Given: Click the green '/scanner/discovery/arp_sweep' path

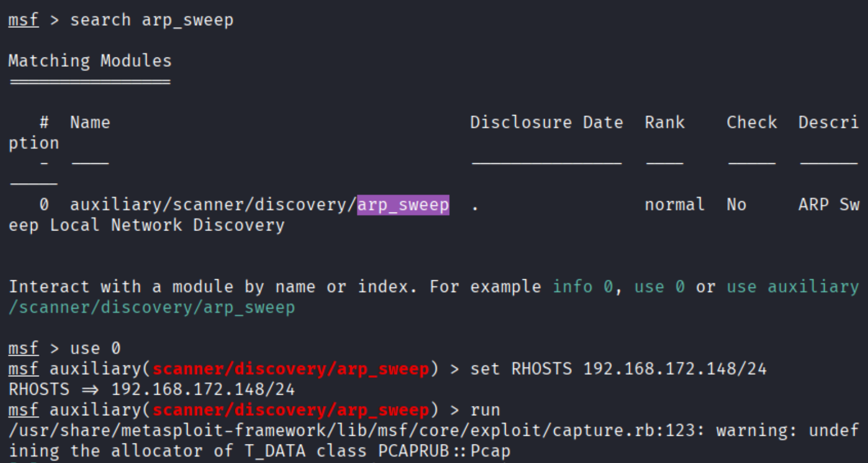Looking at the screenshot, I should pos(152,308).
